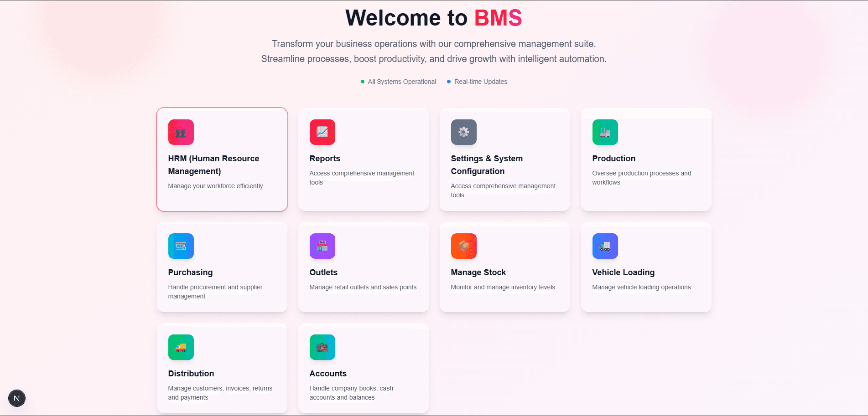Click the Settings gear icon

(463, 132)
